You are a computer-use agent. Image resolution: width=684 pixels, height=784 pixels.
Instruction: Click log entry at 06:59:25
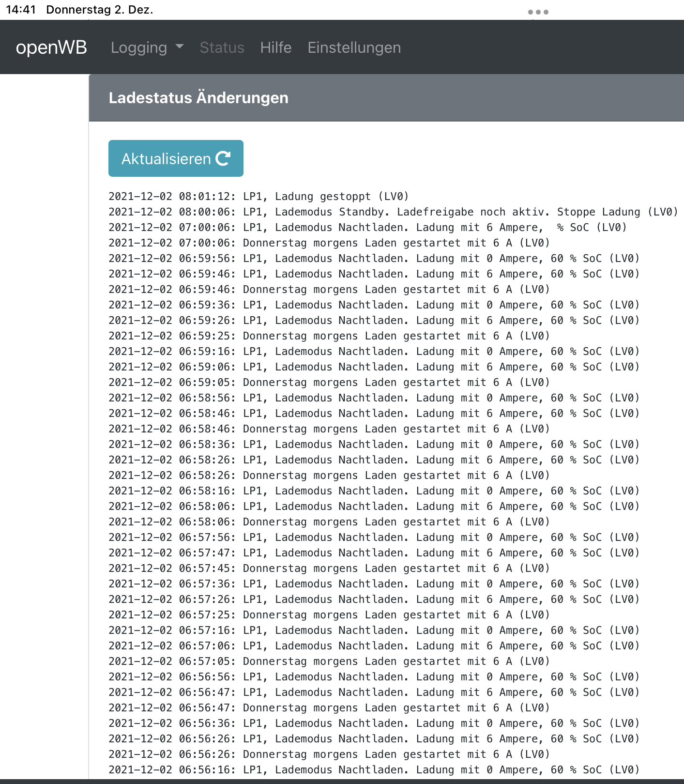(x=329, y=336)
